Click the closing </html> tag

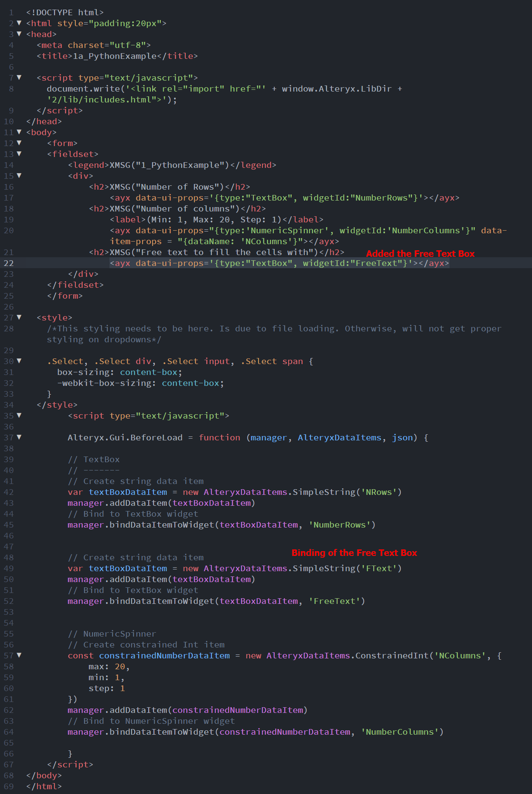(44, 786)
